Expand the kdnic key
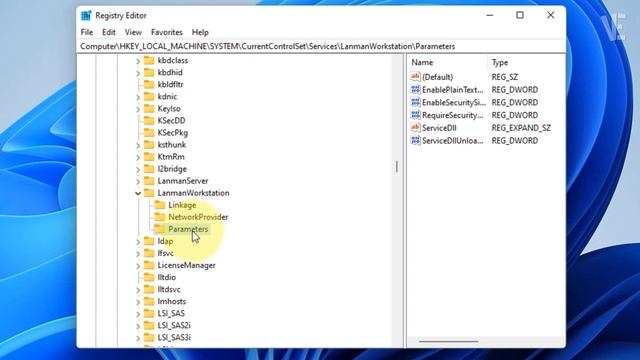Screen dimensions: 640x360 click(x=138, y=97)
